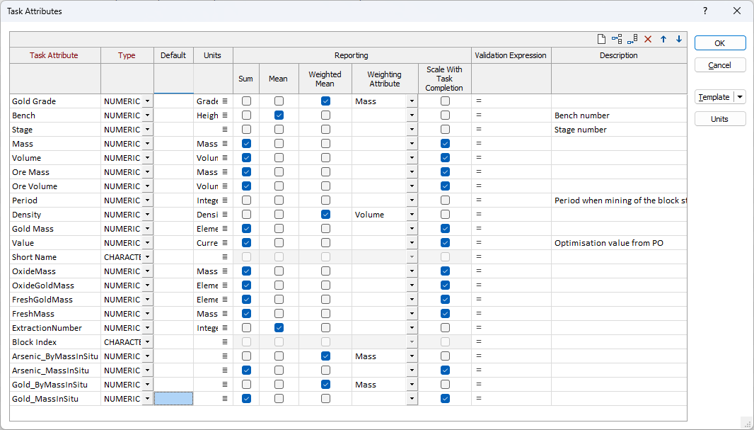This screenshot has width=754, height=430.
Task: Click the new blank page icon in toolbar
Action: [x=601, y=39]
